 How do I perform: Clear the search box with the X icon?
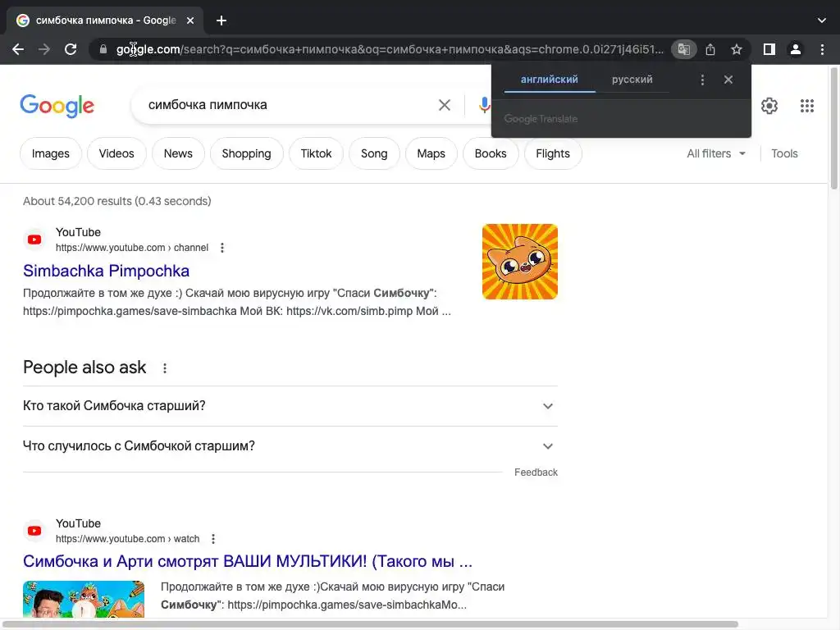[x=445, y=105]
